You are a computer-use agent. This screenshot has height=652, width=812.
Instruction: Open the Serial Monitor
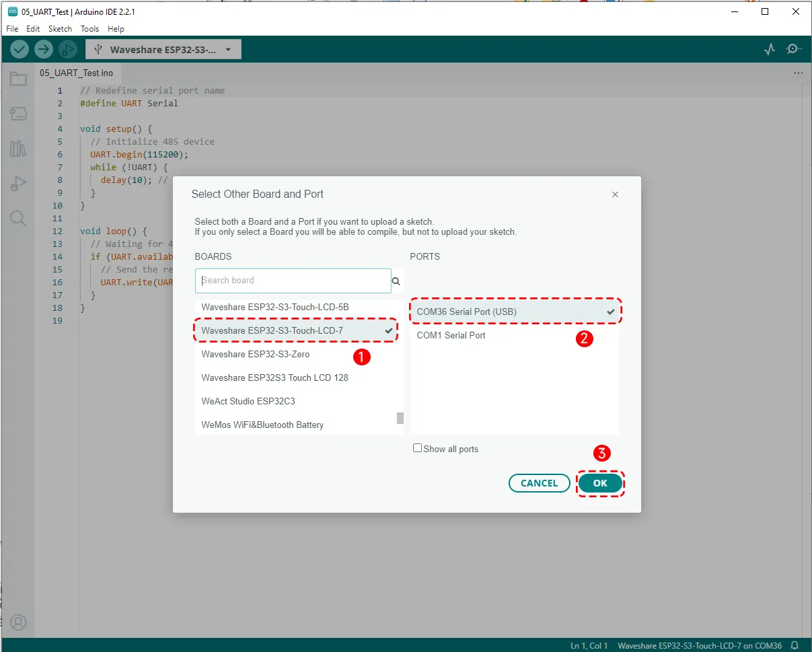[794, 49]
